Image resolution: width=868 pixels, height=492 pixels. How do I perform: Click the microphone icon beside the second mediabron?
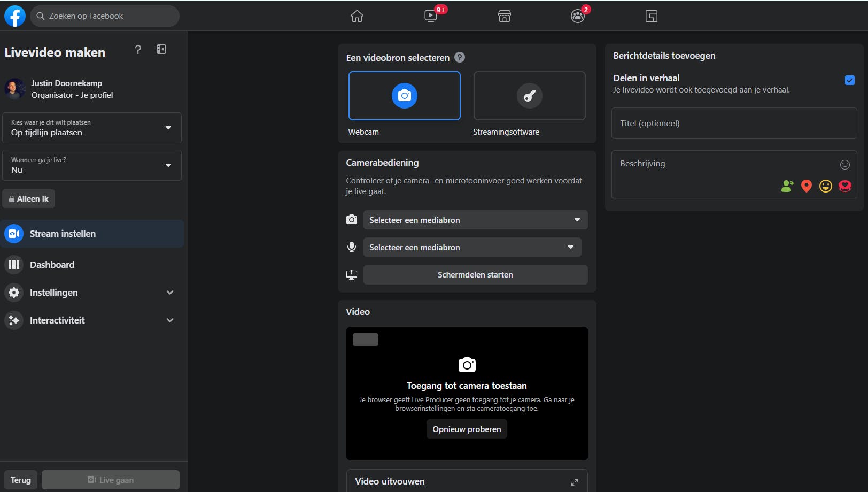(x=352, y=247)
